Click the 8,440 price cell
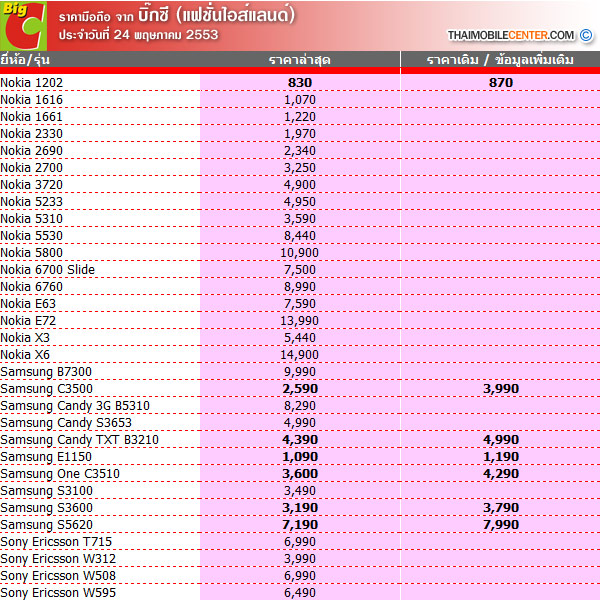Screen dimensions: 600x600 300,236
